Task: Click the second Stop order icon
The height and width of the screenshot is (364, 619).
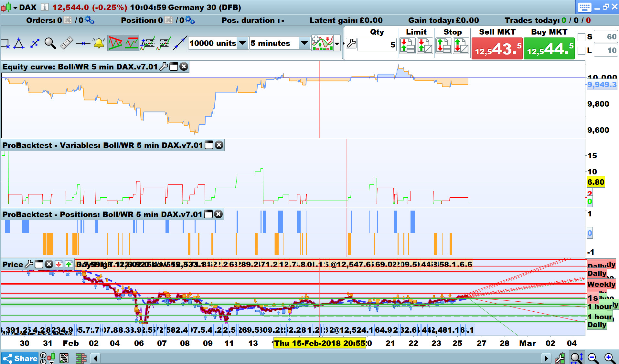Action: point(461,46)
